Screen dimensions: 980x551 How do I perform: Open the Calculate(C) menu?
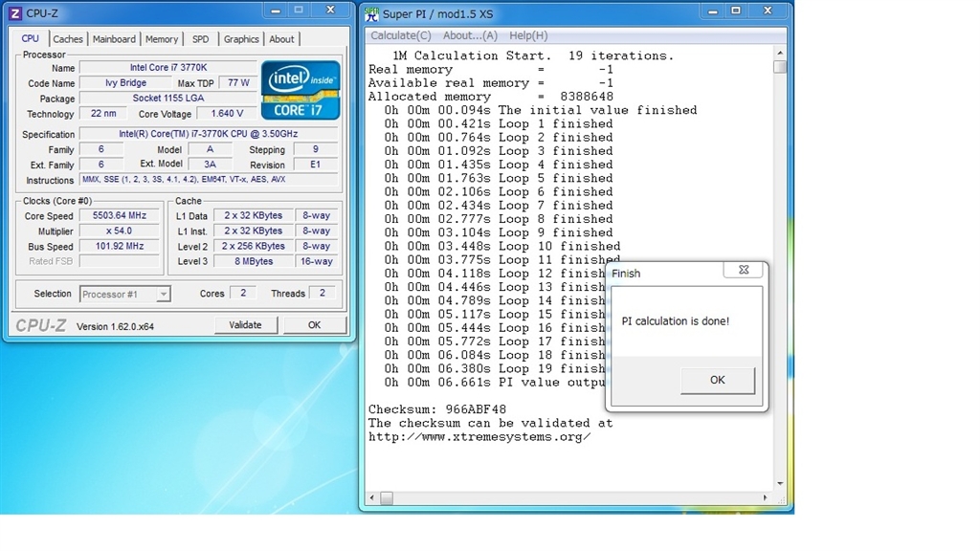pos(401,35)
